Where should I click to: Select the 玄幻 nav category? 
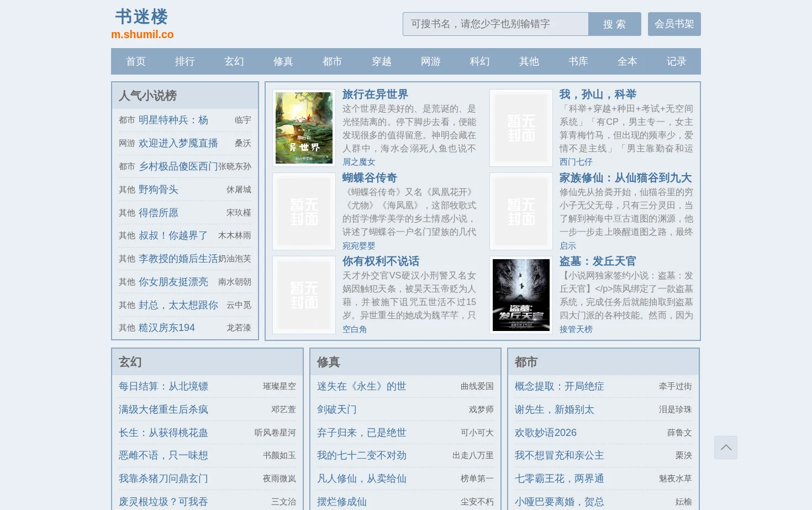click(x=234, y=61)
